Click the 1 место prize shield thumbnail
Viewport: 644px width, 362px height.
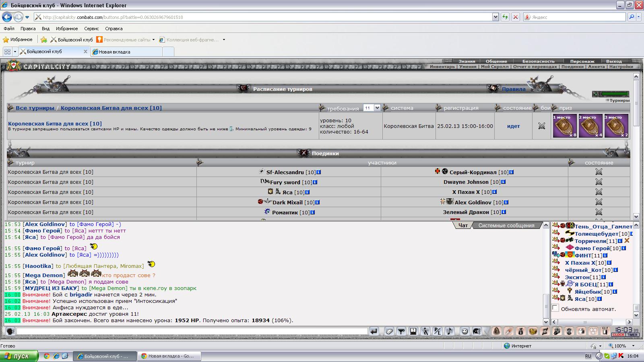click(x=564, y=126)
